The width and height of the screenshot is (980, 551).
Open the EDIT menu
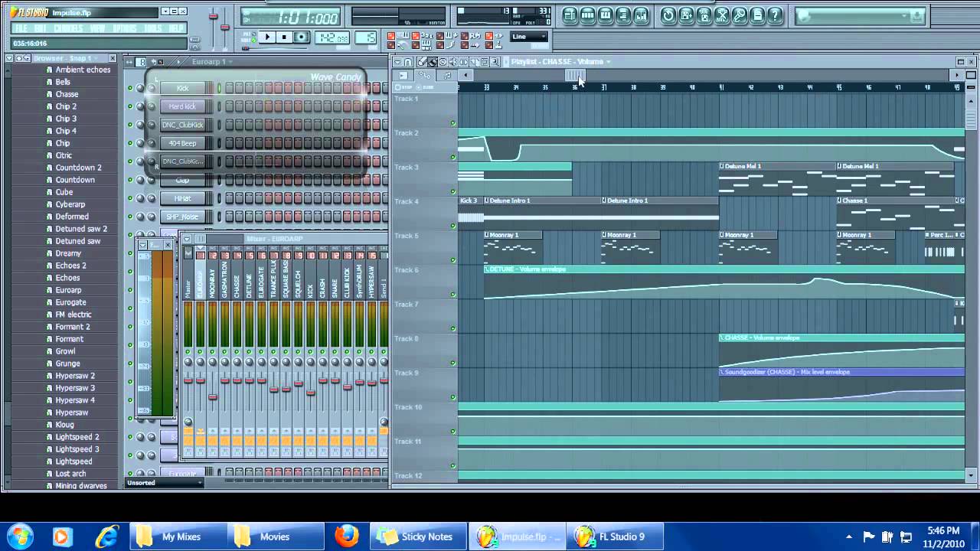coord(40,28)
